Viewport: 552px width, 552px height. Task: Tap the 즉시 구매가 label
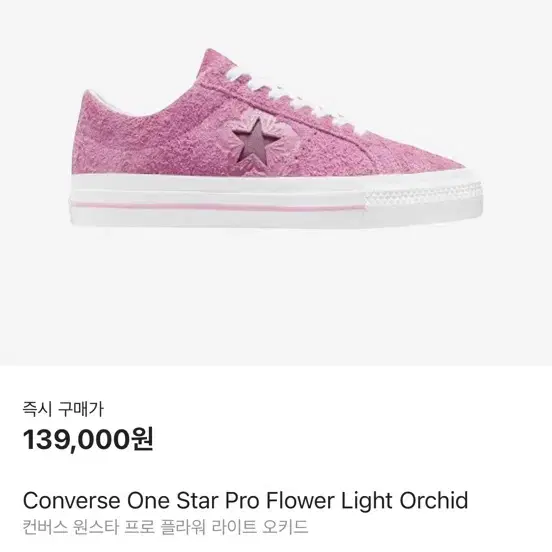click(63, 409)
